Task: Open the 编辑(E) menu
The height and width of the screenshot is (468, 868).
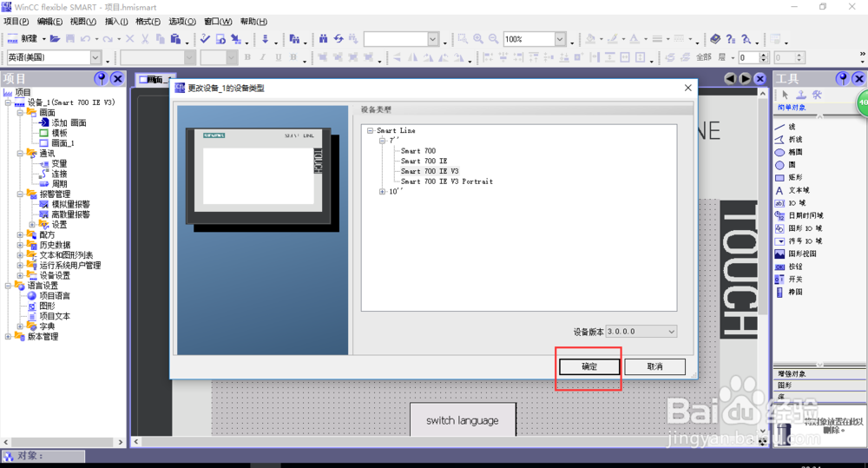Action: pyautogui.click(x=49, y=22)
